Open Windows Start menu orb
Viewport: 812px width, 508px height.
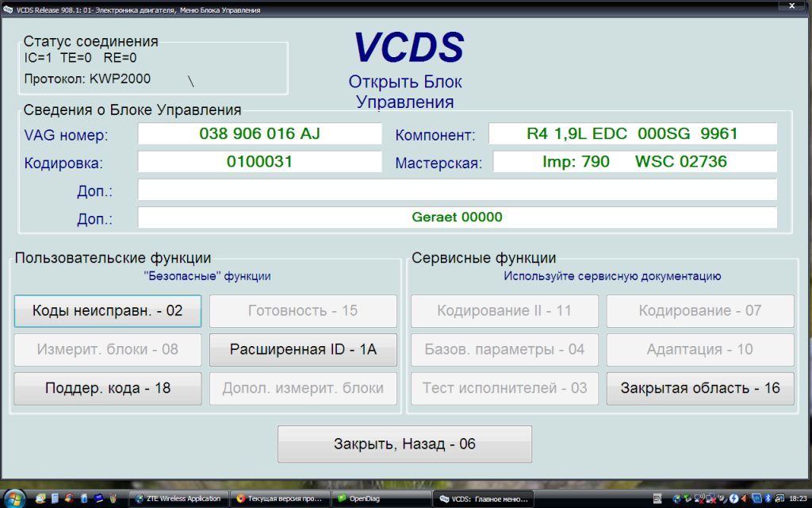coord(14,498)
